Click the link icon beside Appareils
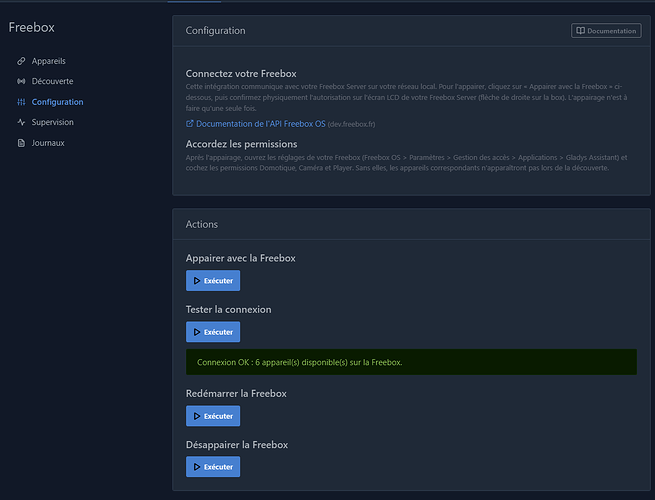Viewport: 655px width, 500px height. (21, 61)
